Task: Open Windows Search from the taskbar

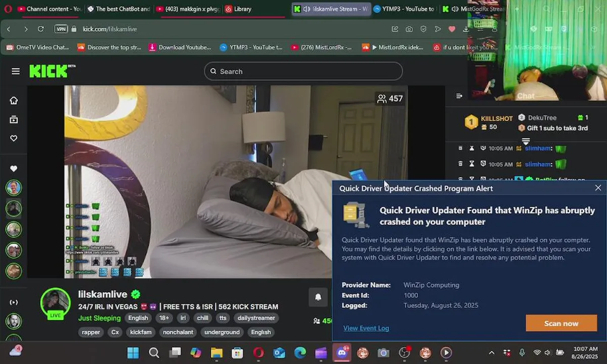Action: point(154,352)
